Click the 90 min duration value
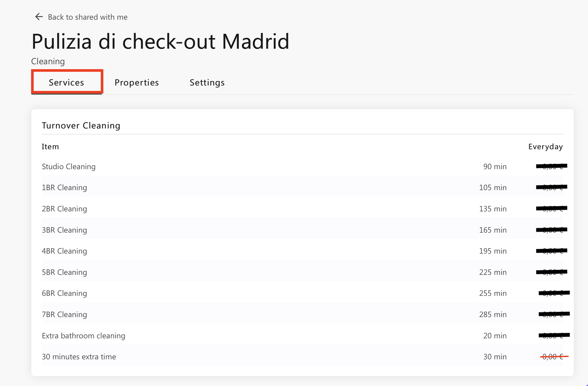Screen dimensions: 588x386 pyautogui.click(x=495, y=166)
